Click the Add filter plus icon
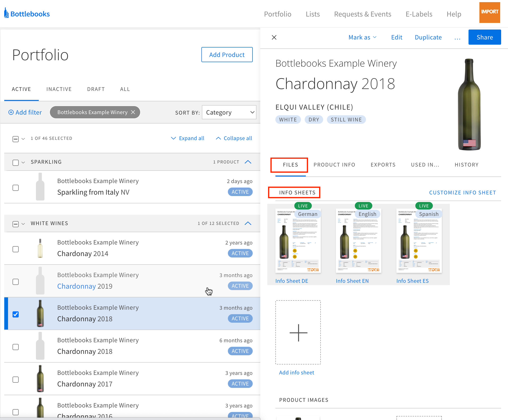 [11, 112]
